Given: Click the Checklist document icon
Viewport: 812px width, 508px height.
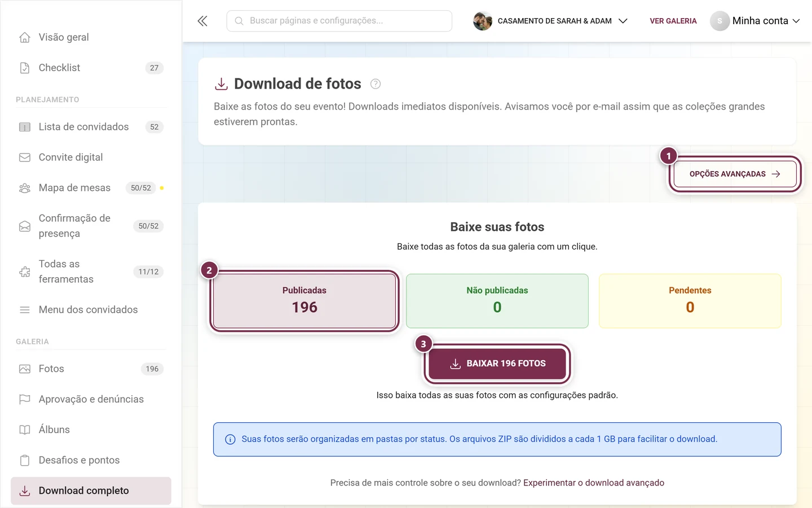Looking at the screenshot, I should click(25, 68).
